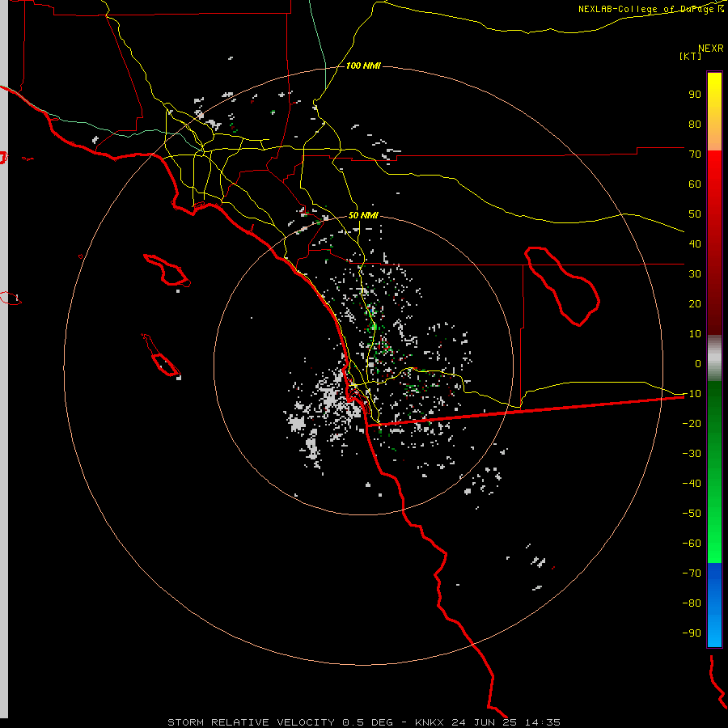Image resolution: width=728 pixels, height=728 pixels.
Task: Click the [KT] units label
Action: pyautogui.click(x=691, y=56)
